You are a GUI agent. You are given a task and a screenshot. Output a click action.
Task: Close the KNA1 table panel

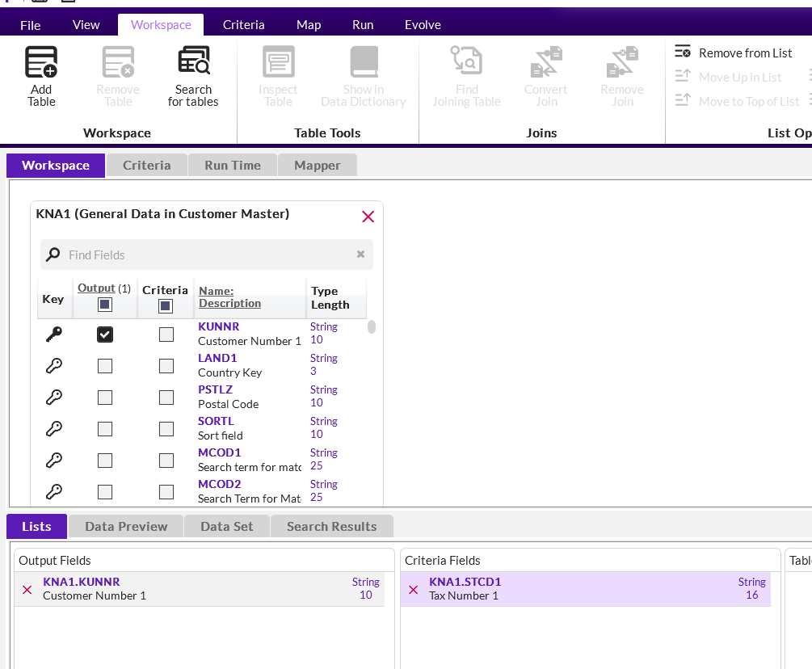point(368,217)
